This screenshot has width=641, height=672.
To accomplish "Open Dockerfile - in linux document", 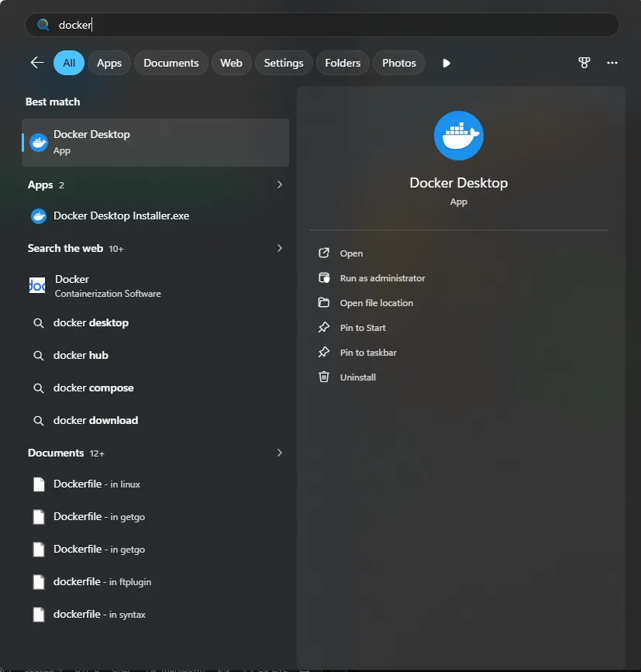I will click(156, 484).
